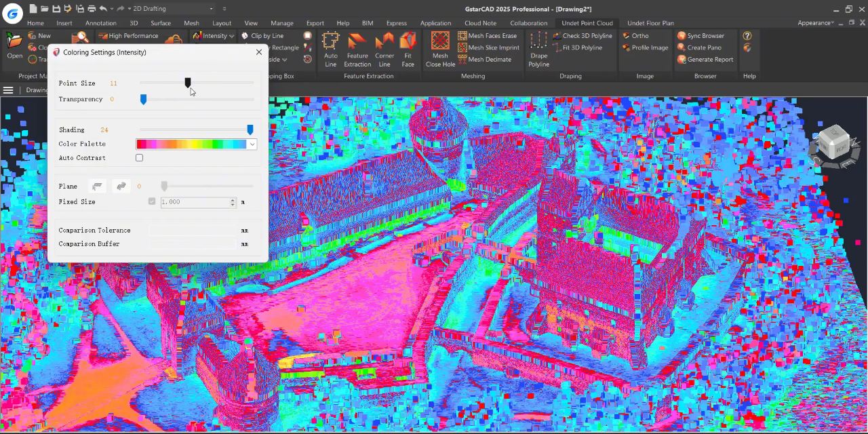Click the Fixed Size spinner arrows
868x434 pixels.
233,202
